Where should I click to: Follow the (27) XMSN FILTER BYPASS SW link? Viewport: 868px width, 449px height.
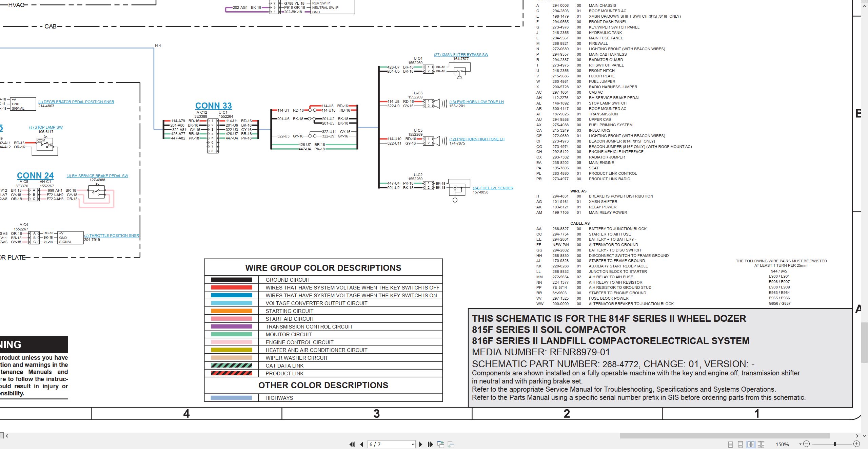click(461, 55)
